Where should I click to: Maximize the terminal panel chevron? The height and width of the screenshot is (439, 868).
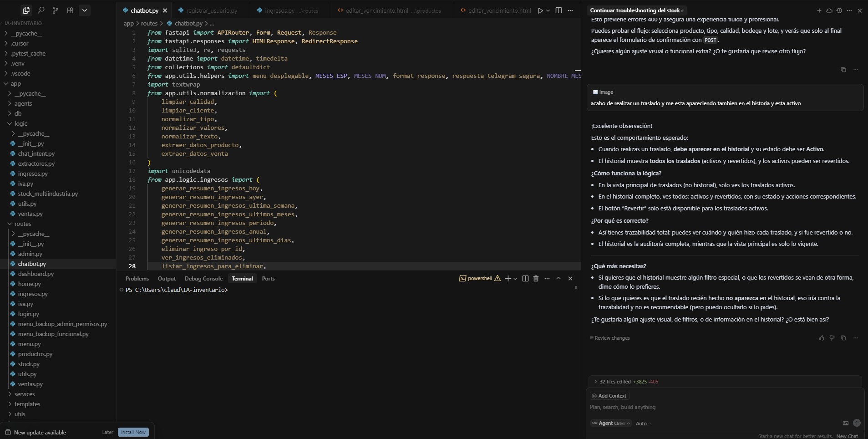(558, 278)
